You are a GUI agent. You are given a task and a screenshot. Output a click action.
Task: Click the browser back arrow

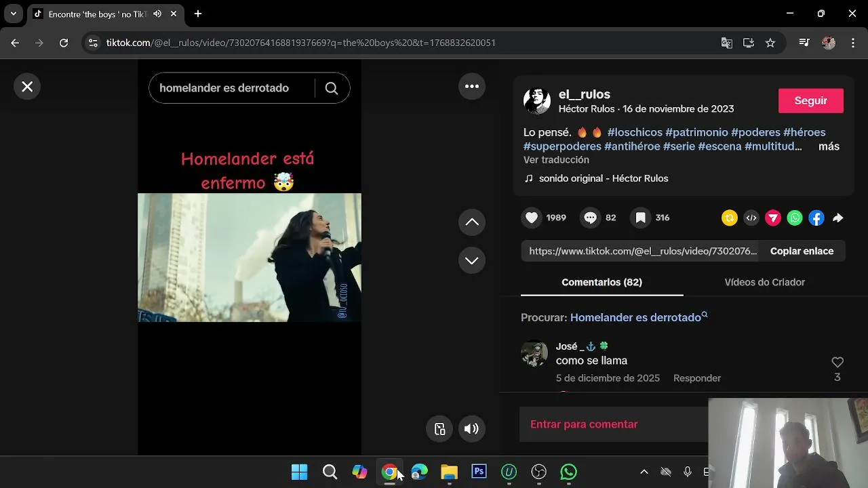[x=15, y=43]
